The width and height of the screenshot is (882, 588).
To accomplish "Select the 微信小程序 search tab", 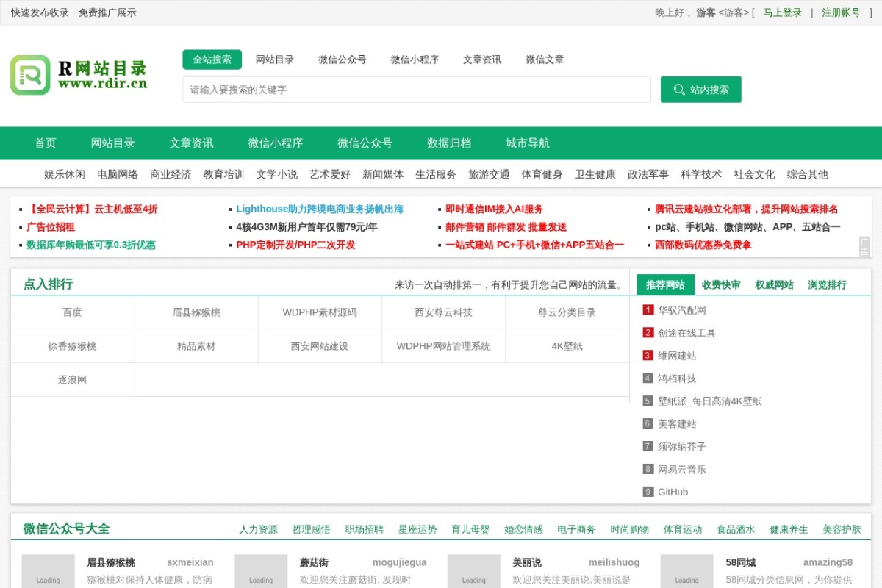I will [415, 60].
